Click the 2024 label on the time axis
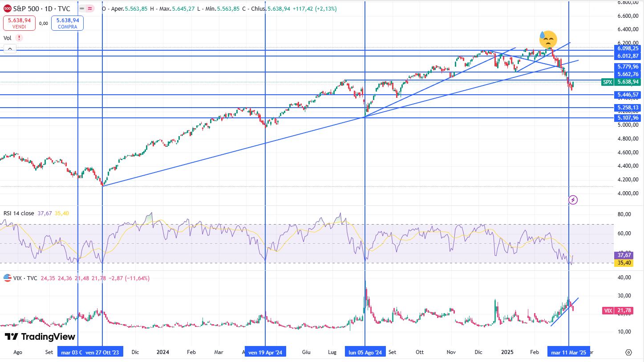This screenshot has height=362, width=644. click(163, 352)
